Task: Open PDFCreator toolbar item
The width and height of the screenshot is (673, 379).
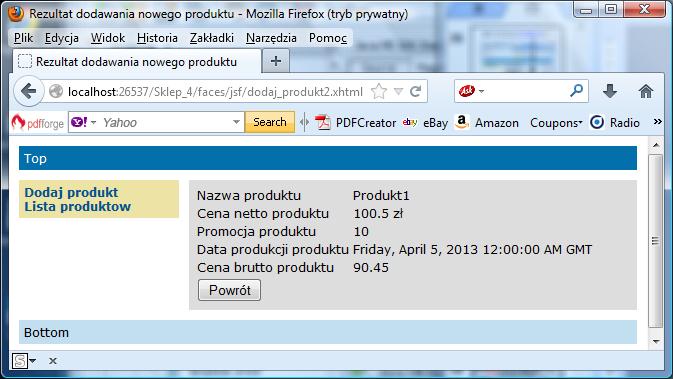Action: pyautogui.click(x=355, y=123)
